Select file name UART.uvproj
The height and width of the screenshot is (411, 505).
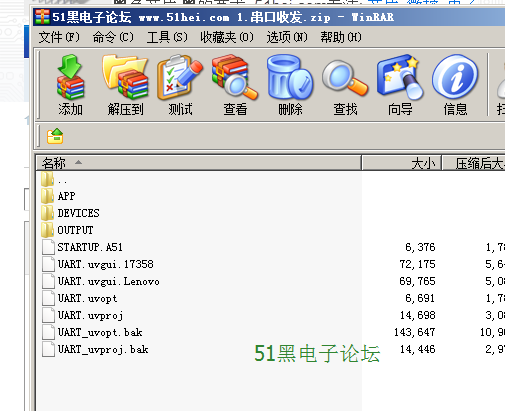pyautogui.click(x=90, y=315)
